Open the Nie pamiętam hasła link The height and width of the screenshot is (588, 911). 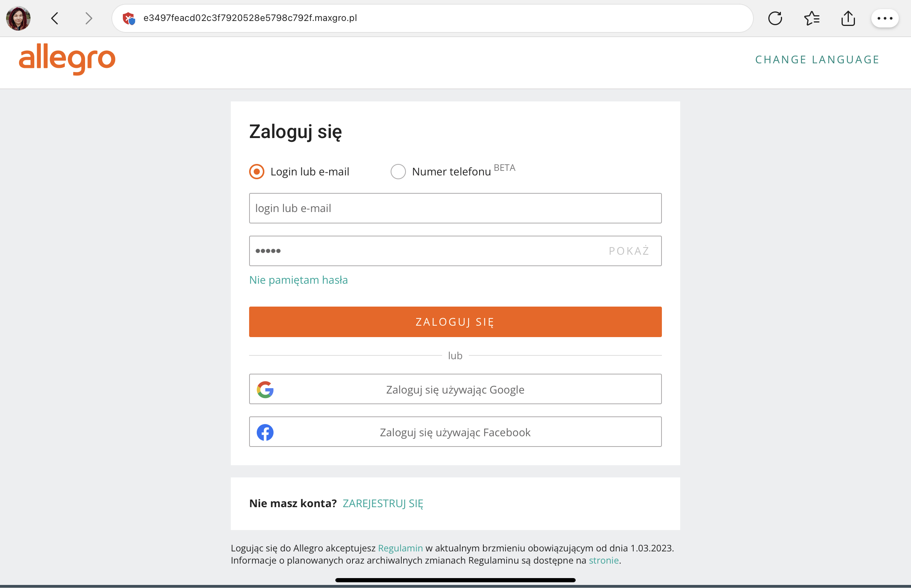[298, 280]
